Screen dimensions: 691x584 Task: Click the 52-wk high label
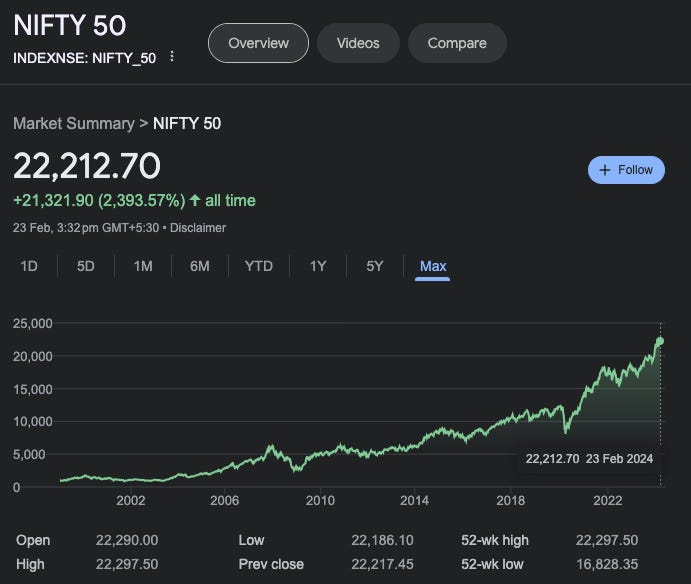click(x=495, y=540)
